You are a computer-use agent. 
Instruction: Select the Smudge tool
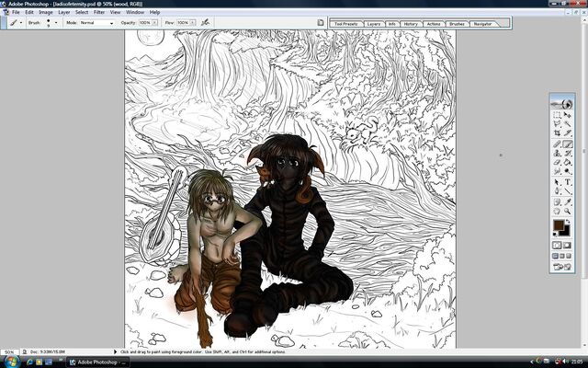557,171
